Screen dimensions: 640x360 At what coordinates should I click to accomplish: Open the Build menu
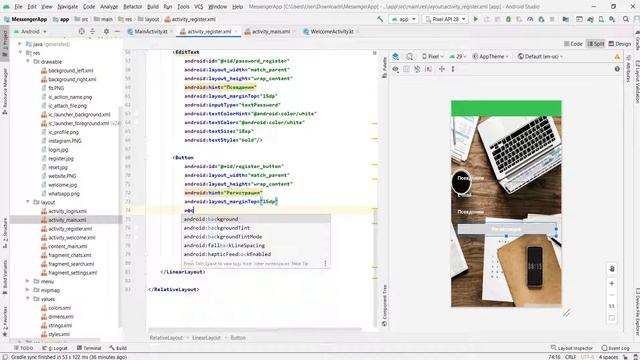tap(153, 7)
